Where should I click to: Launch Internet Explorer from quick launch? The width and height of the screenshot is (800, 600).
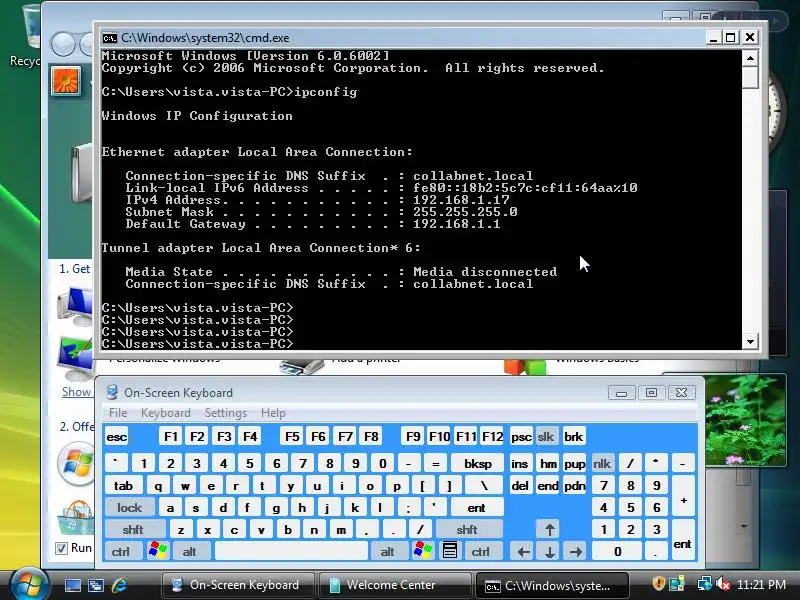pos(119,585)
